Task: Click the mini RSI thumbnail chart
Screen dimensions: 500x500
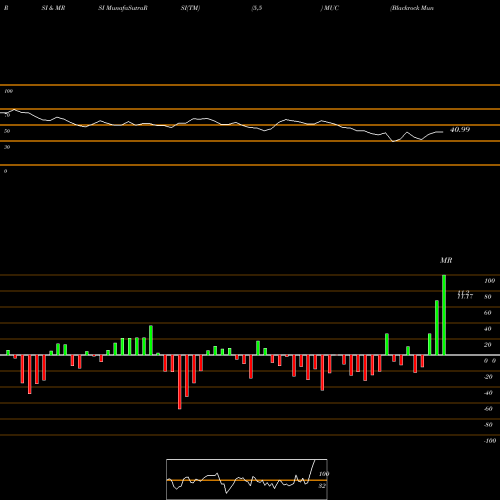Action: point(247,479)
